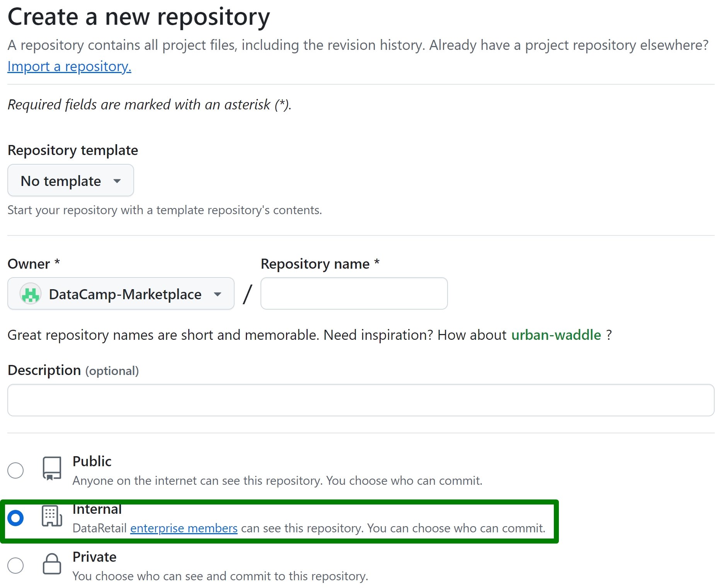The width and height of the screenshot is (715, 588).
Task: Use the urban-waddle name suggestion
Action: click(556, 335)
